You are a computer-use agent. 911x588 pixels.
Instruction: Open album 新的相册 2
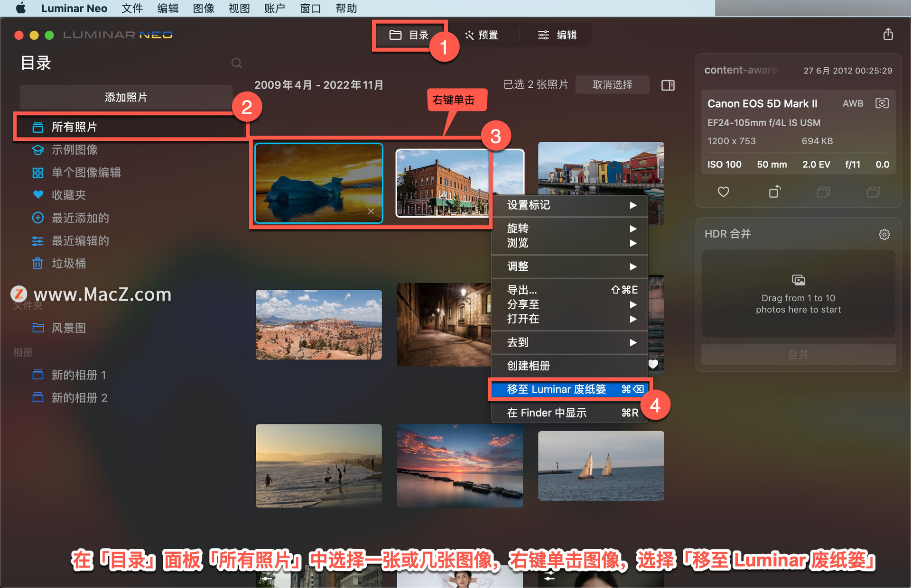[69, 397]
